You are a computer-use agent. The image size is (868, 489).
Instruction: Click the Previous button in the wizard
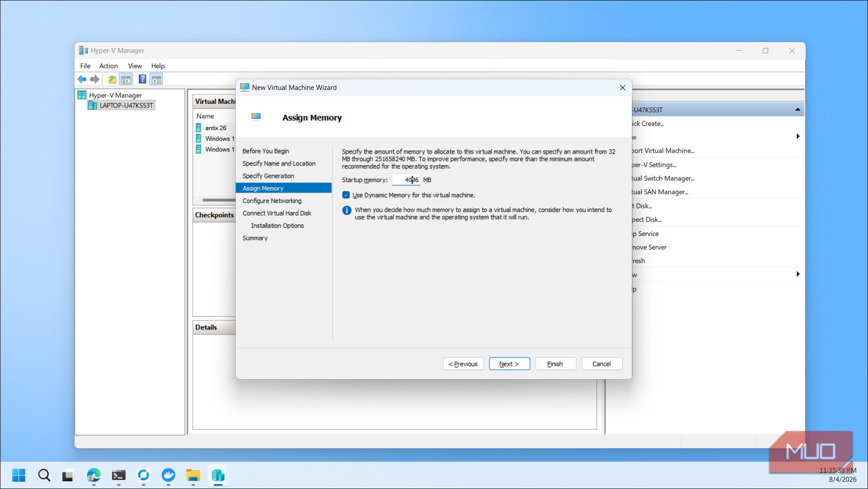tap(463, 364)
